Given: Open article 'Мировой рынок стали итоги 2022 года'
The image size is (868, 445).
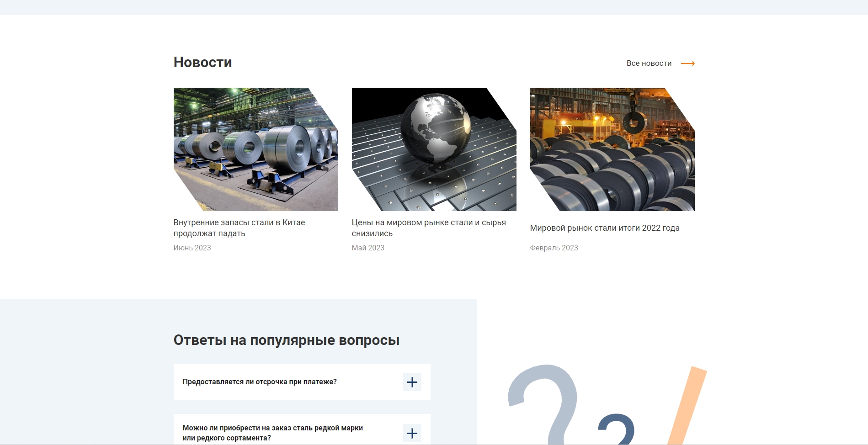Looking at the screenshot, I should [604, 228].
